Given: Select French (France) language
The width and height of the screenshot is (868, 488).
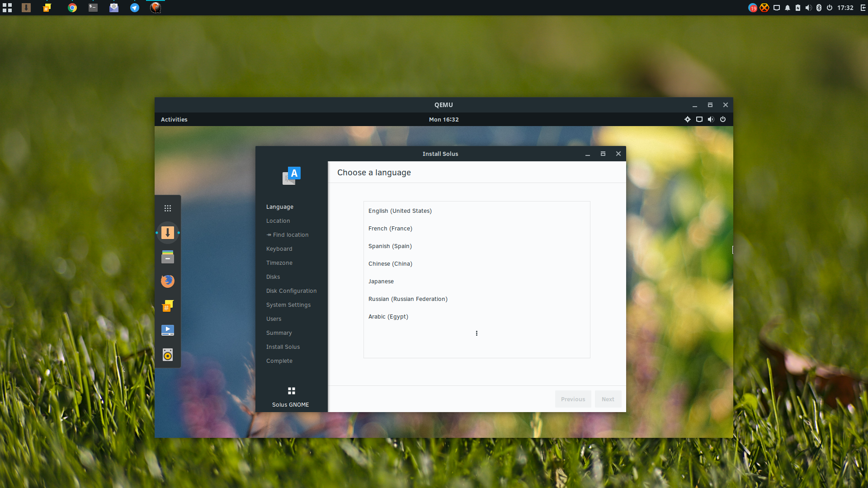Looking at the screenshot, I should [477, 229].
